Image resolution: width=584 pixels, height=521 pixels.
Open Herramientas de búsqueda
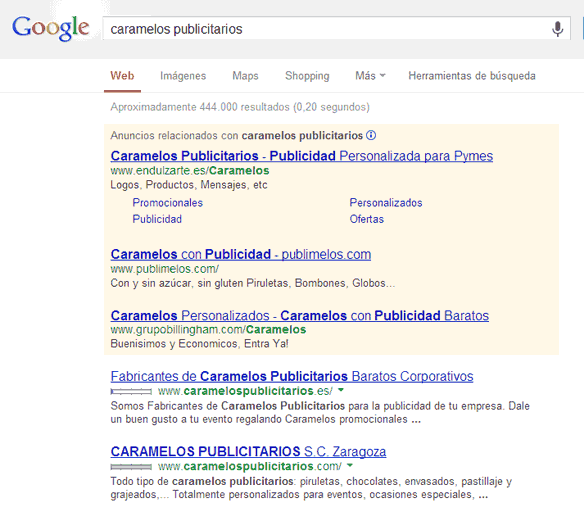click(x=472, y=76)
